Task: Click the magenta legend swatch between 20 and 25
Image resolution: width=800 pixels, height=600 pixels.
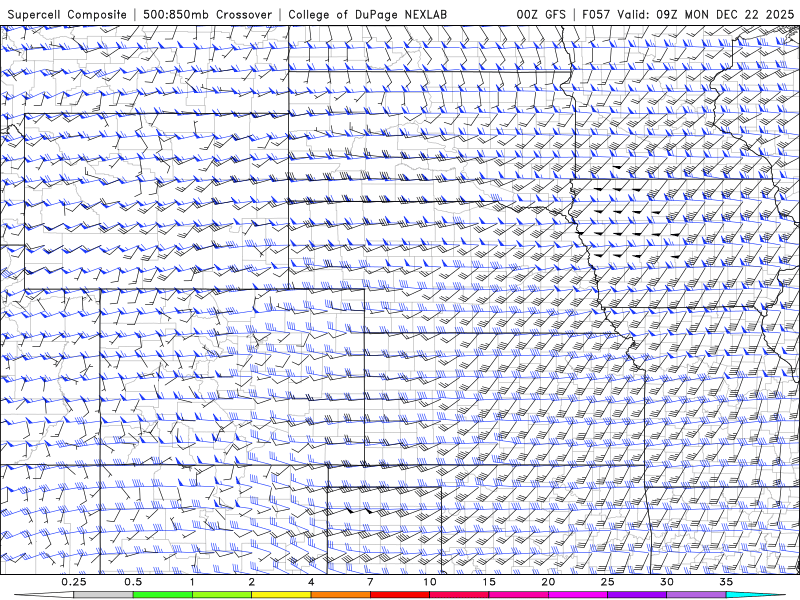Action: 578,595
